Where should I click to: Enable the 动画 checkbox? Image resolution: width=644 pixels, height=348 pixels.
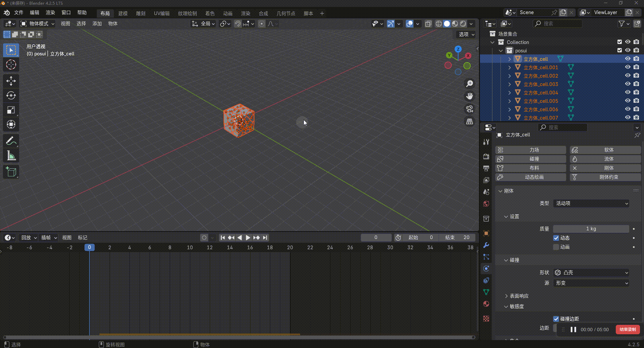556,247
